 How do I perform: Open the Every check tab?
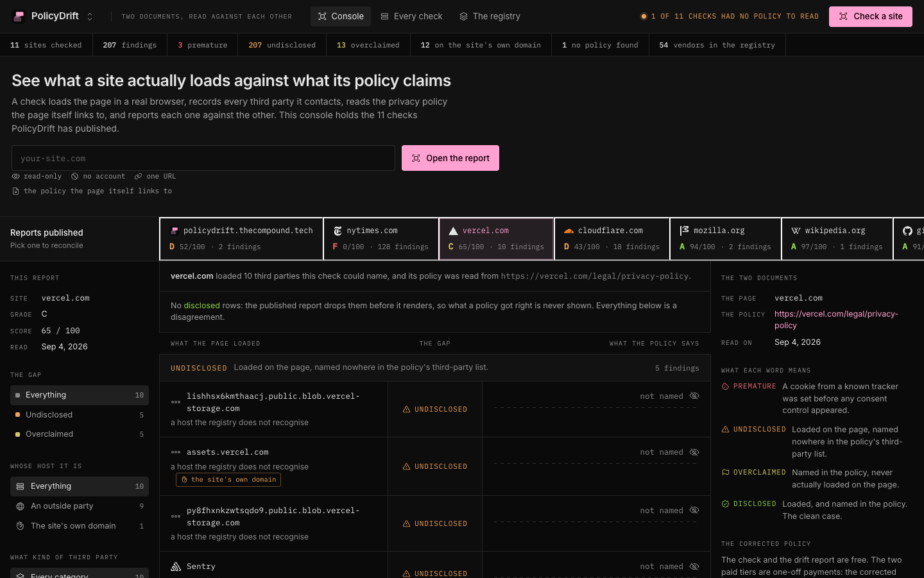[411, 16]
